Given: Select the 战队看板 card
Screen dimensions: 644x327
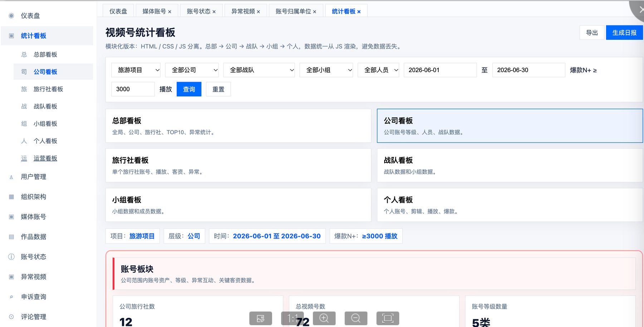Looking at the screenshot, I should [x=510, y=165].
